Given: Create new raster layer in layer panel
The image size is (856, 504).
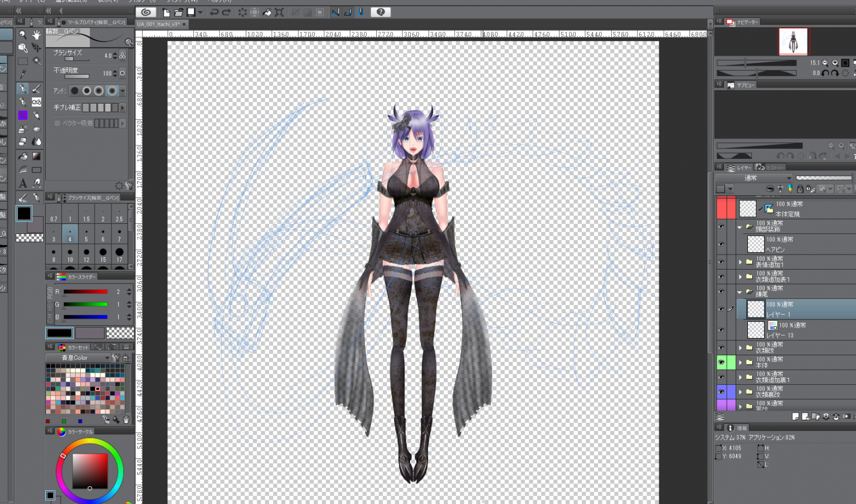Looking at the screenshot, I should pos(795,416).
